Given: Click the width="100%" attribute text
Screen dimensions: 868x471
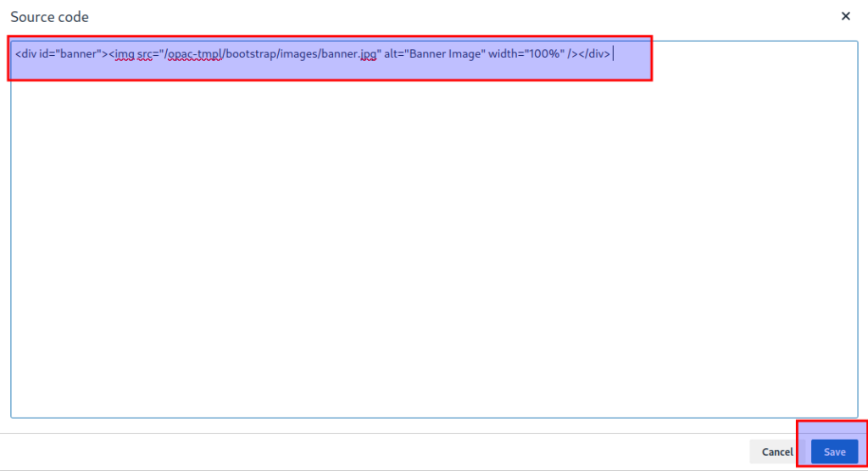Looking at the screenshot, I should click(526, 53).
